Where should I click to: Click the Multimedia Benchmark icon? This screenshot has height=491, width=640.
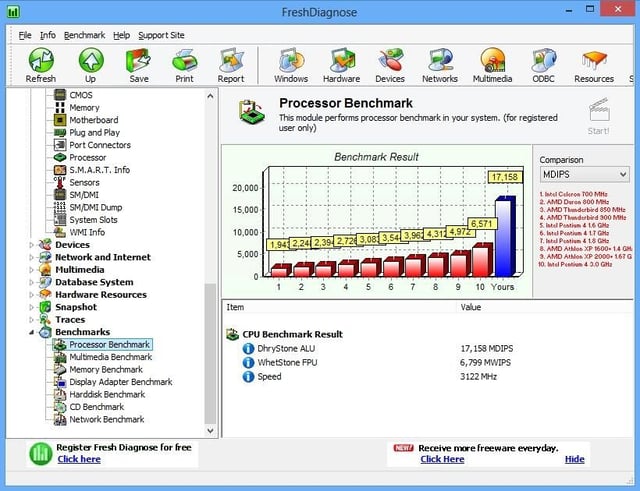(x=60, y=357)
